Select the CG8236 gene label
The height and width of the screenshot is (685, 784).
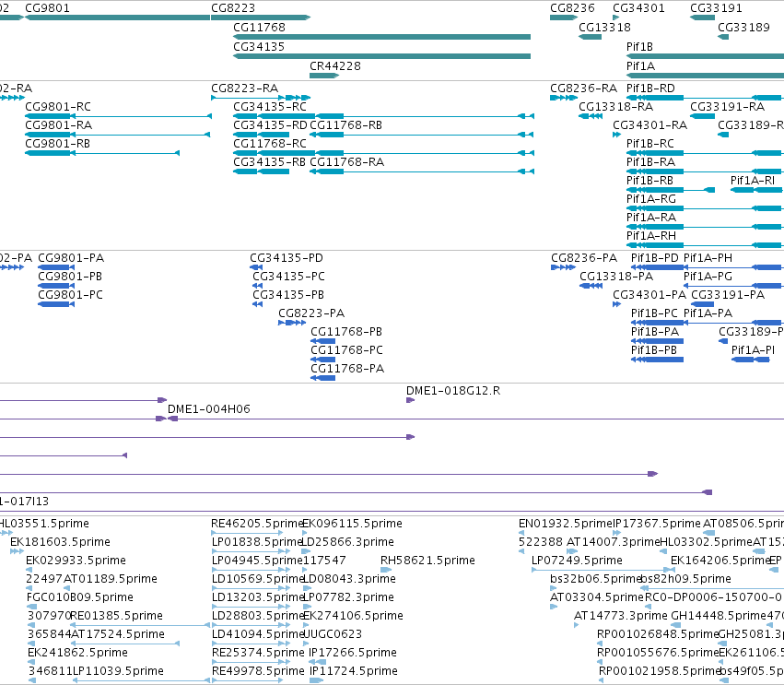pyautogui.click(x=572, y=8)
